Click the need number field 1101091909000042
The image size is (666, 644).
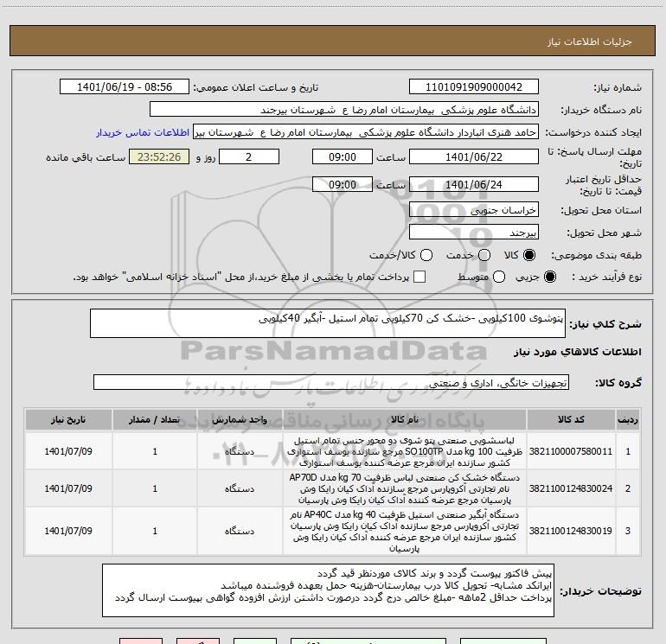tap(474, 87)
